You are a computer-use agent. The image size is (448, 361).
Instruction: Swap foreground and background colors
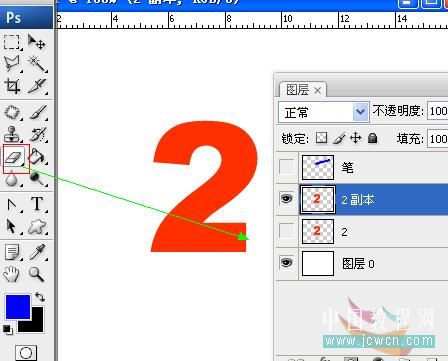40,296
